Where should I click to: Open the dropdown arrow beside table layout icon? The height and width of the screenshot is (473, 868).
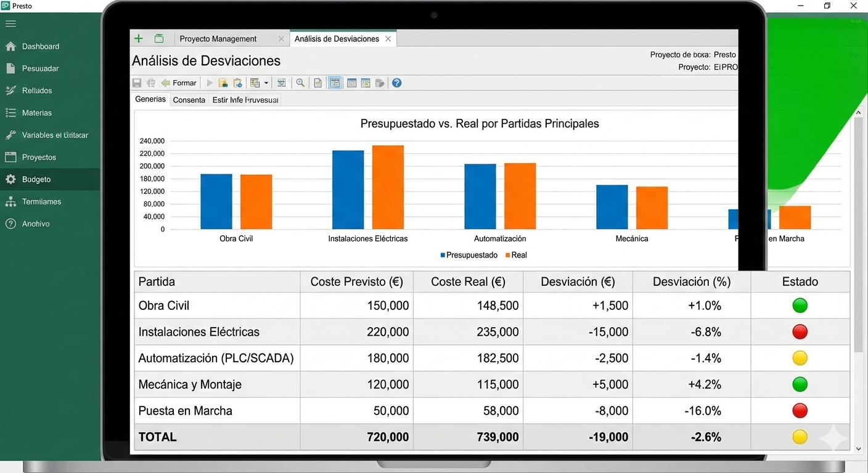(x=266, y=83)
